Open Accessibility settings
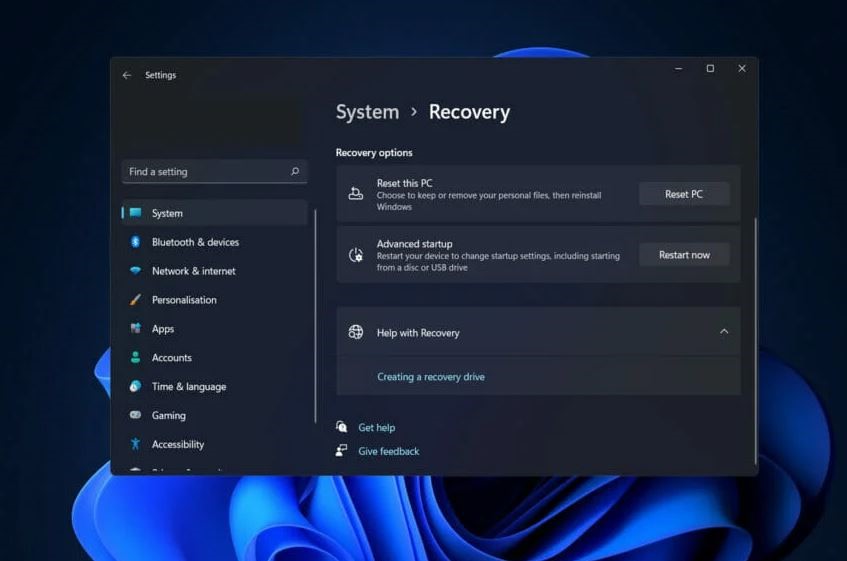Viewport: 847px width, 561px height. coord(215,444)
